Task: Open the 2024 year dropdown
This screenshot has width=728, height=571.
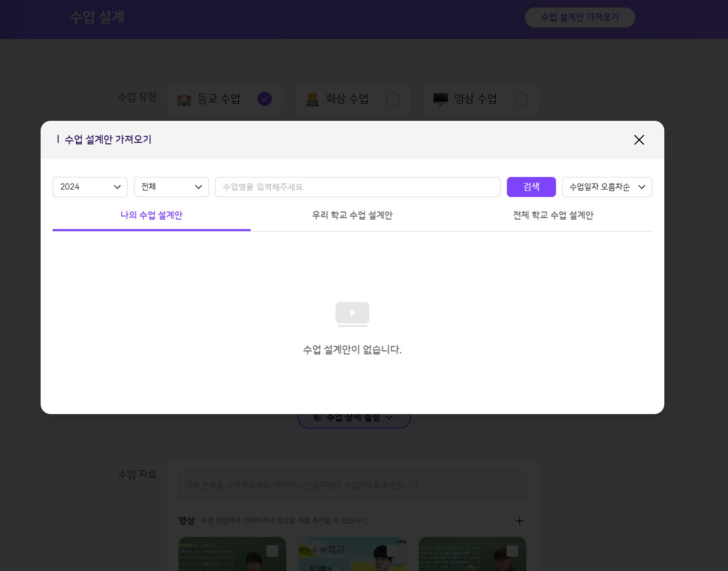Action: point(90,187)
